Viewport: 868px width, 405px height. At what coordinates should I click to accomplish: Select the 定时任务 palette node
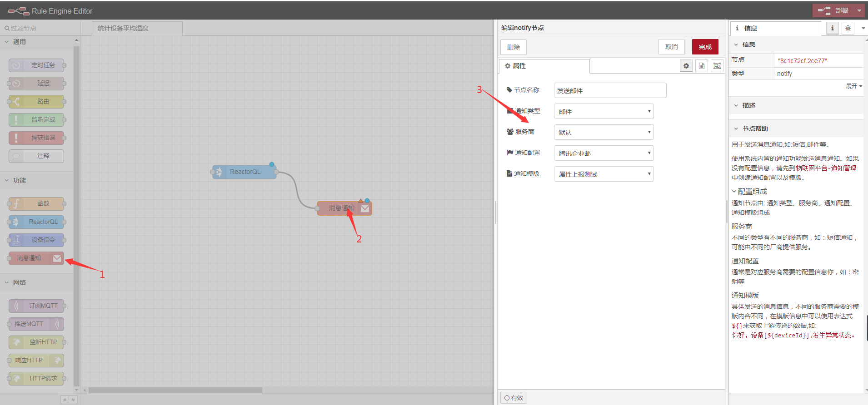36,65
